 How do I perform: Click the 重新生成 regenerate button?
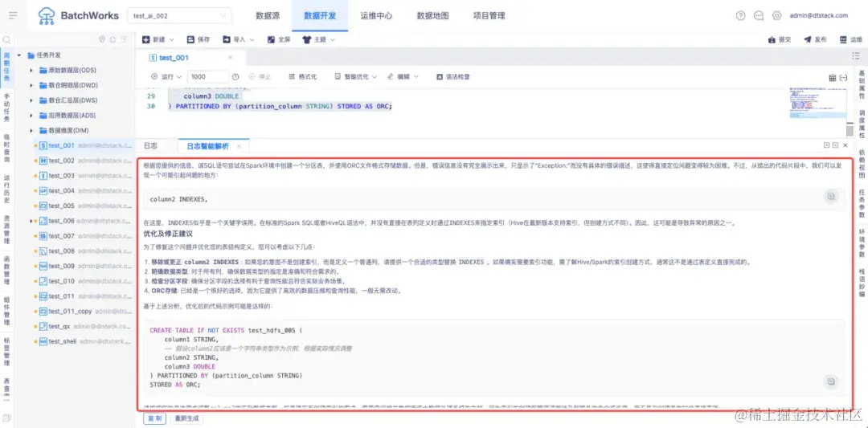click(x=186, y=418)
